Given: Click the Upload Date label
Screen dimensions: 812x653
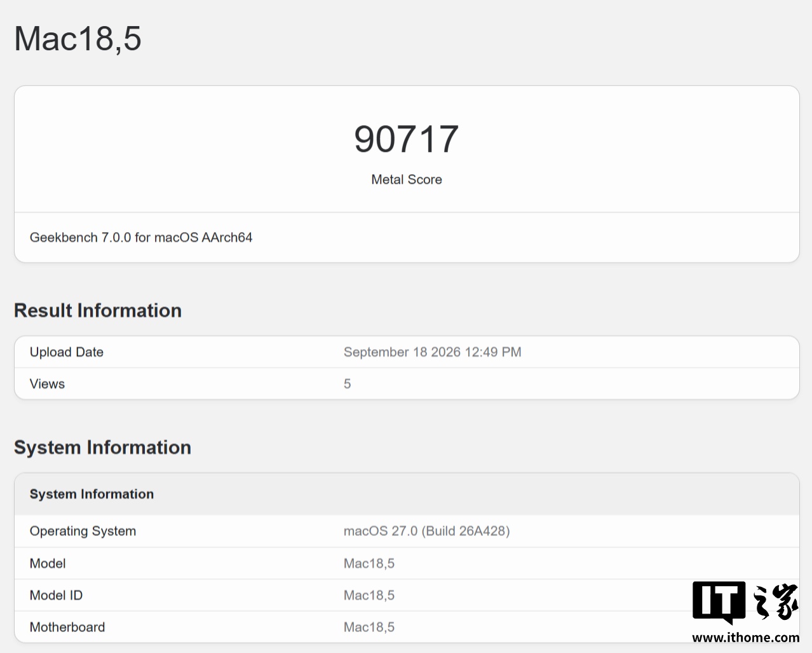Looking at the screenshot, I should 67,352.
